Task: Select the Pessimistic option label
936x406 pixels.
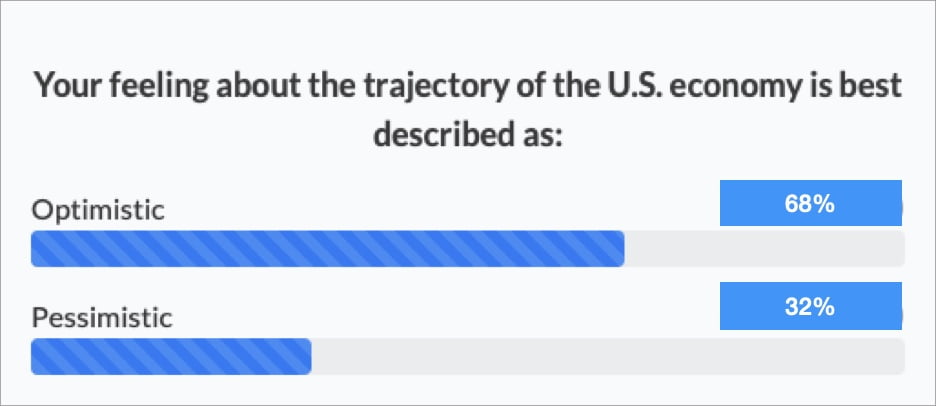Action: (x=102, y=318)
